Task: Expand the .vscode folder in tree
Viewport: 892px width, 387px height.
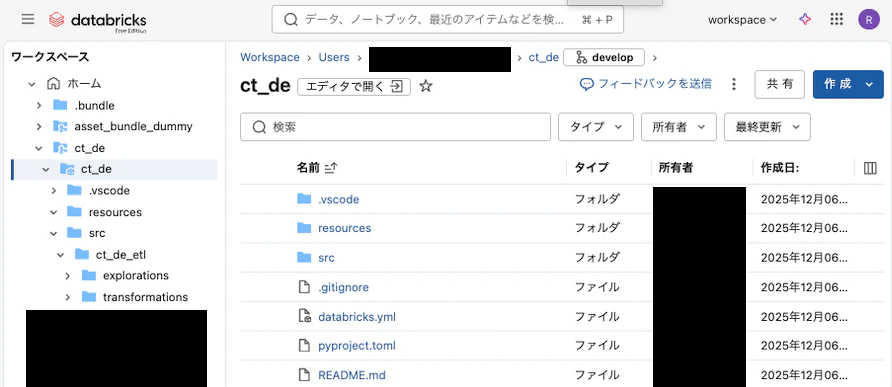Action: pos(53,191)
